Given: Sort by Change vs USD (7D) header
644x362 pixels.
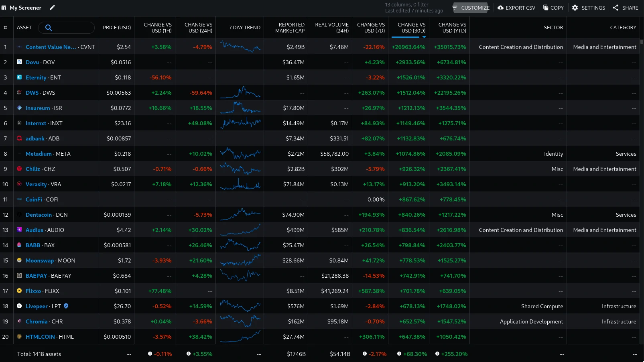Looking at the screenshot, I should [x=371, y=28].
